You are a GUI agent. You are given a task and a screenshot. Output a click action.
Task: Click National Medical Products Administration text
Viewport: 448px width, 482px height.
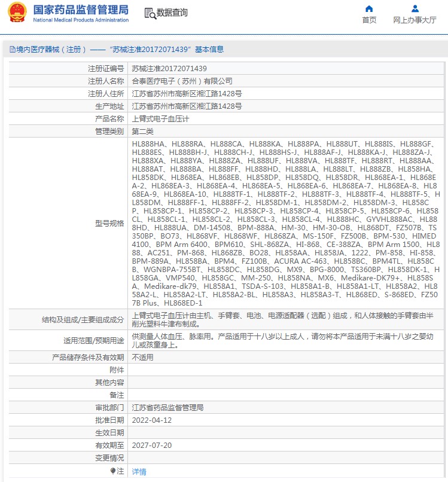[81, 20]
